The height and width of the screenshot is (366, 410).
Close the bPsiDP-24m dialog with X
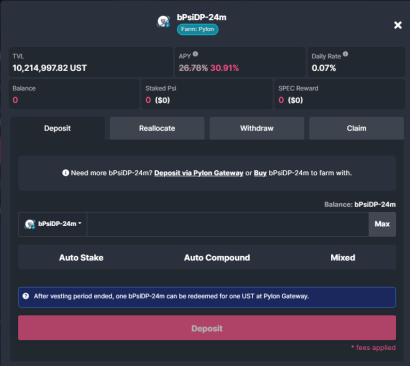coord(398,25)
